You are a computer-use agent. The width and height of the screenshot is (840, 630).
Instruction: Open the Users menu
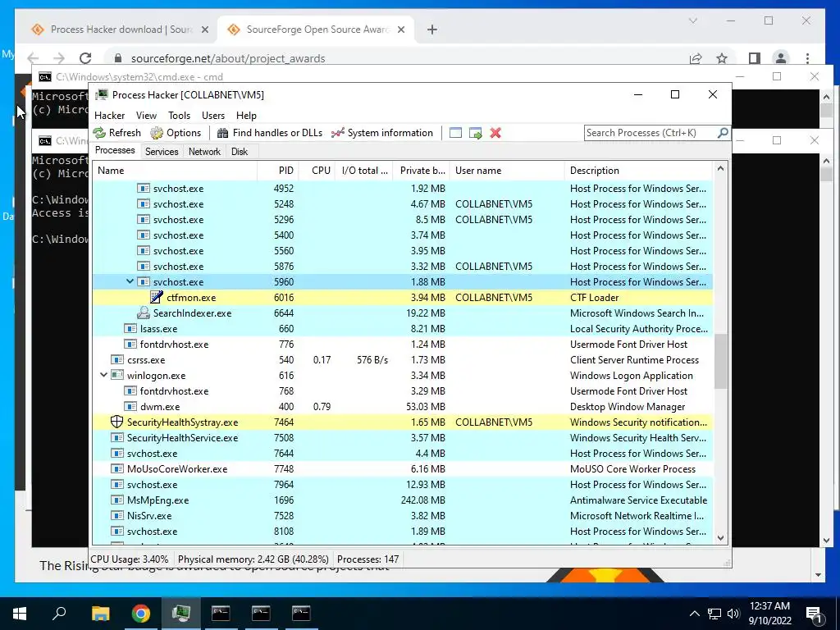tap(213, 115)
